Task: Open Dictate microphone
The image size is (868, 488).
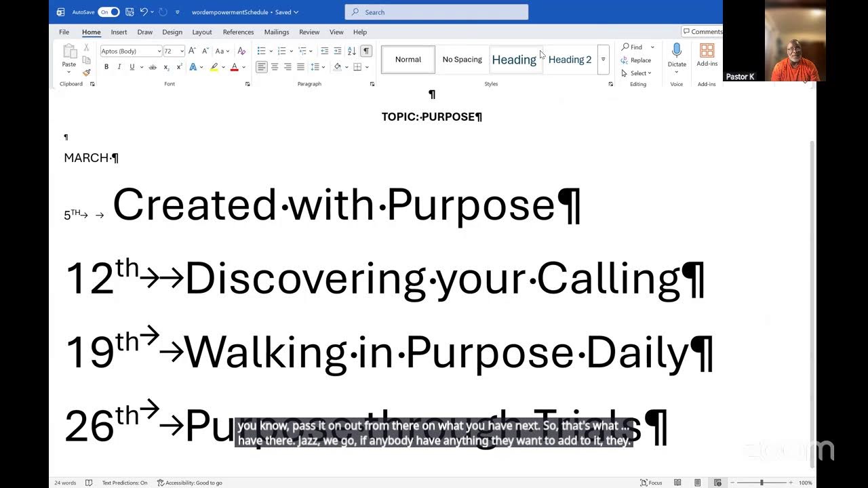Action: [x=677, y=55]
